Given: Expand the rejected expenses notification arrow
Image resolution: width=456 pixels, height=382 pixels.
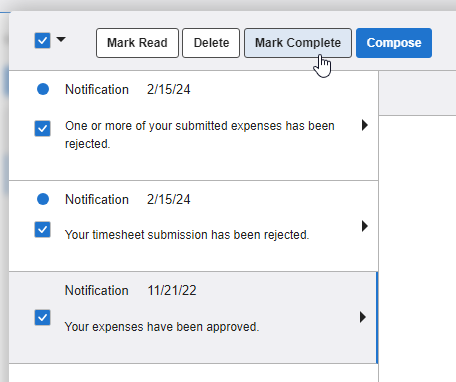Looking at the screenshot, I should click(365, 125).
